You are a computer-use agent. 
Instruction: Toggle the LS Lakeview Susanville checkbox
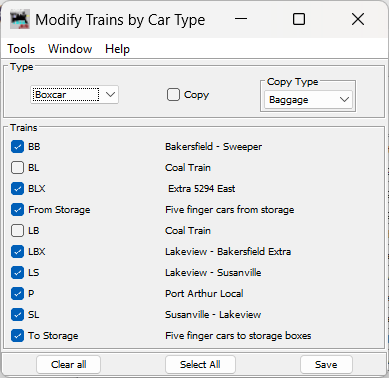point(17,273)
